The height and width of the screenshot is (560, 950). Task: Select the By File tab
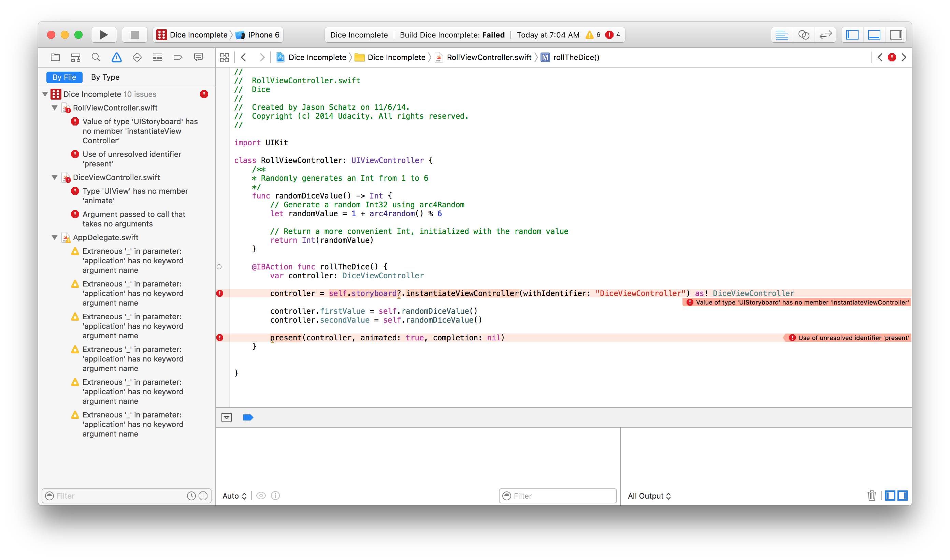pos(64,77)
